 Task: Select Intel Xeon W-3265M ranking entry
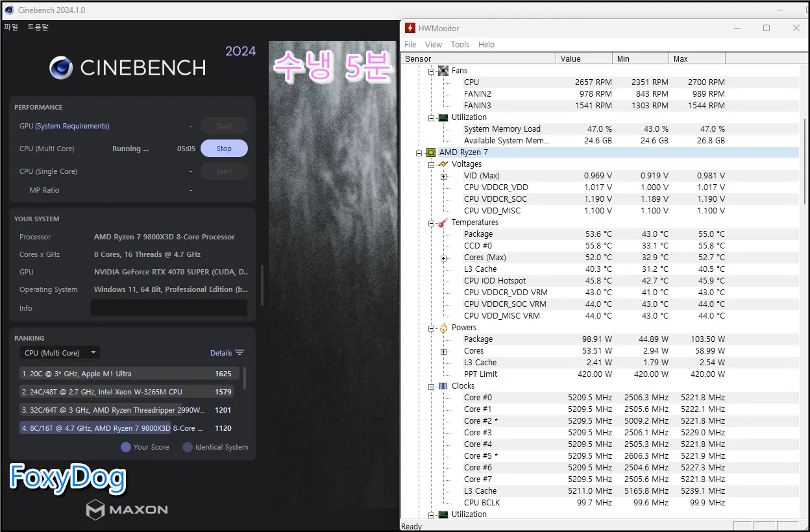[130, 392]
